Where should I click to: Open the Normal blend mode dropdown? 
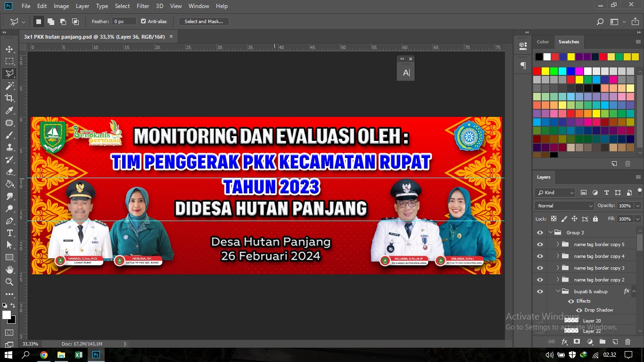pyautogui.click(x=564, y=206)
